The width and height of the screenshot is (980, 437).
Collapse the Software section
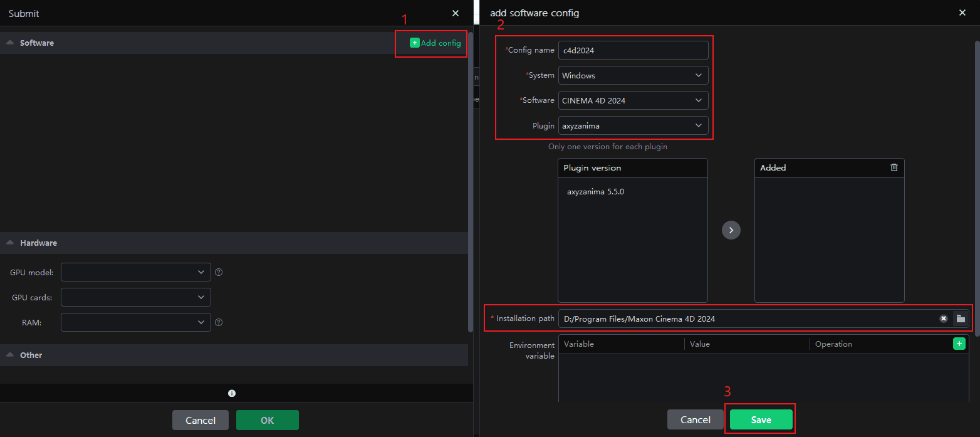pos(10,43)
